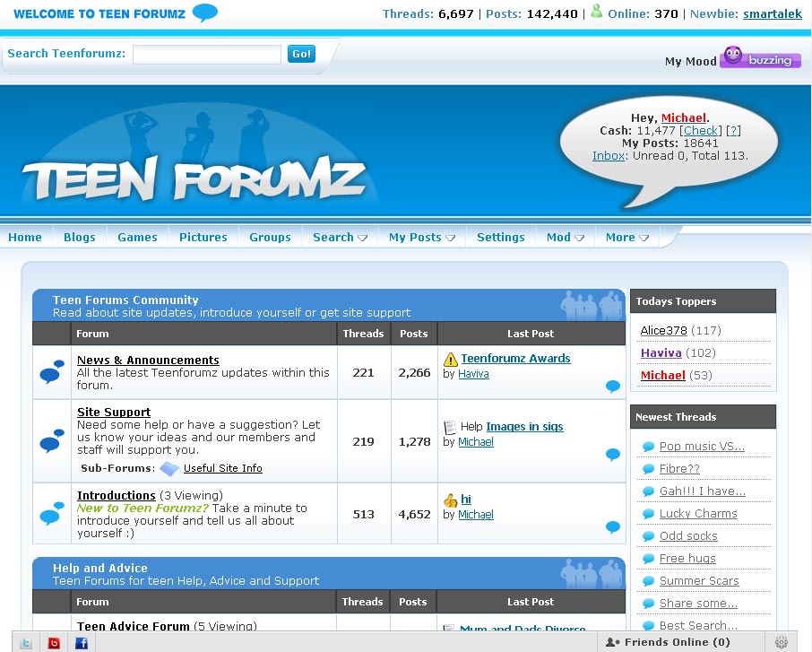
Task: Click the bubble icon beside Fibre??
Action: [648, 469]
